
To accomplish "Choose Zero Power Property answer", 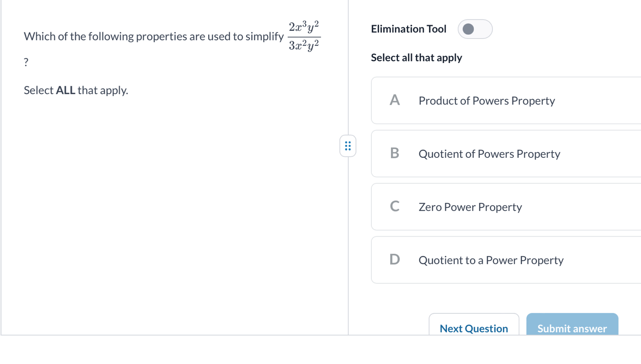I will [470, 207].
